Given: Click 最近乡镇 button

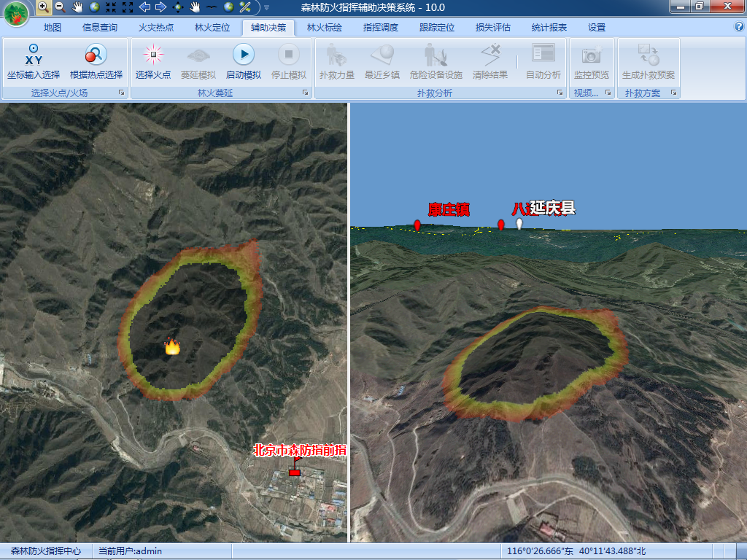Looking at the screenshot, I should [382, 61].
